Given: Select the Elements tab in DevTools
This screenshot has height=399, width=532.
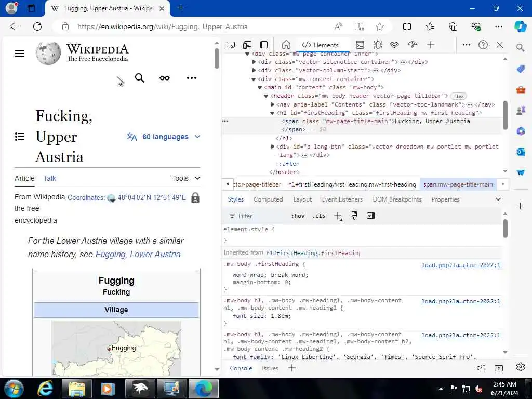Looking at the screenshot, I should (x=320, y=45).
